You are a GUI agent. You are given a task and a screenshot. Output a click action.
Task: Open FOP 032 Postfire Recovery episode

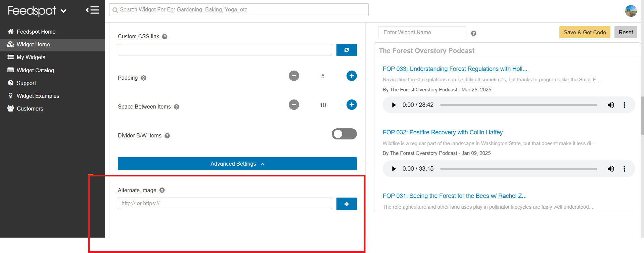click(x=443, y=132)
